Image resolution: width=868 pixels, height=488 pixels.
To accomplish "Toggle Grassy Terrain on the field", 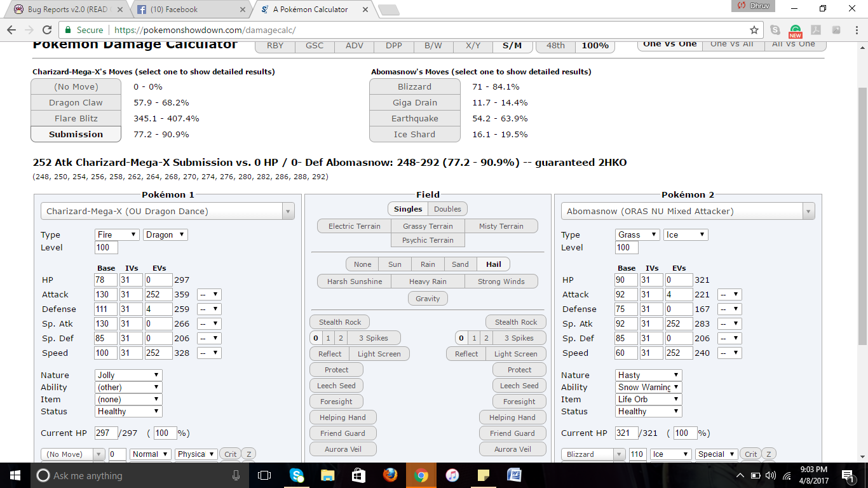I will (x=428, y=226).
